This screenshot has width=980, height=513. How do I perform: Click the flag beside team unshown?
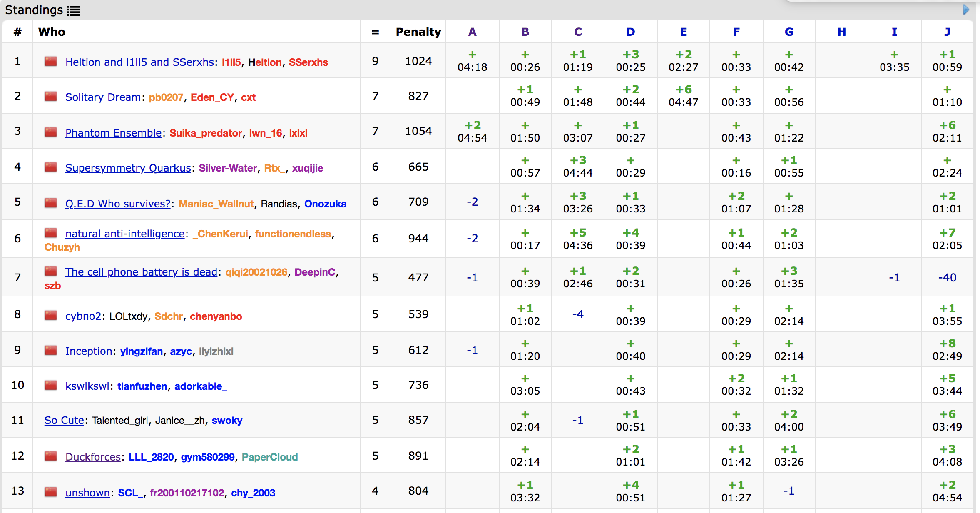pos(51,492)
